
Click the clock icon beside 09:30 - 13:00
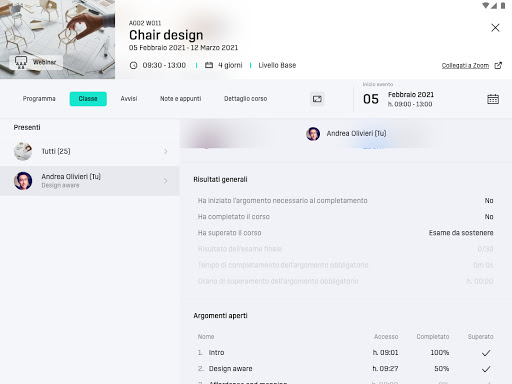click(133, 65)
